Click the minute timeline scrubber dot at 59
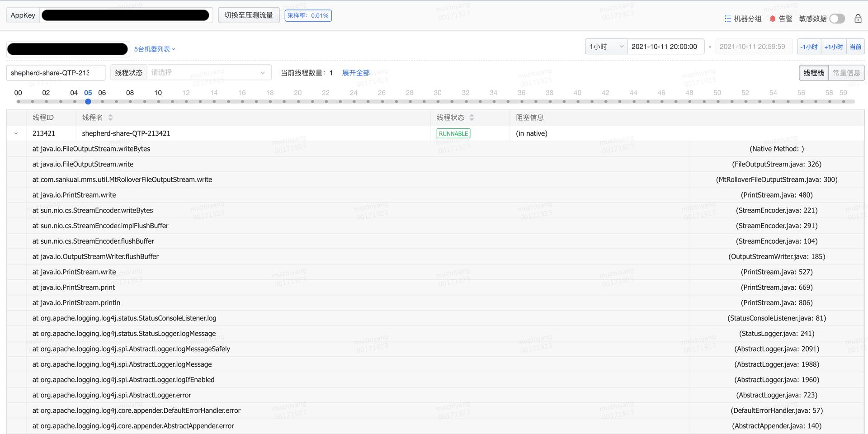 843,101
